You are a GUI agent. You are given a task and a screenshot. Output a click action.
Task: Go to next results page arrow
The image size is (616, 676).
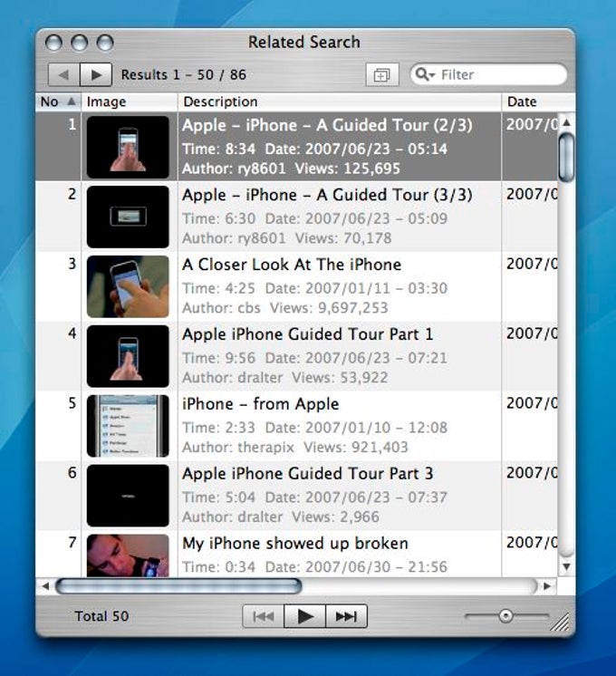pos(96,74)
